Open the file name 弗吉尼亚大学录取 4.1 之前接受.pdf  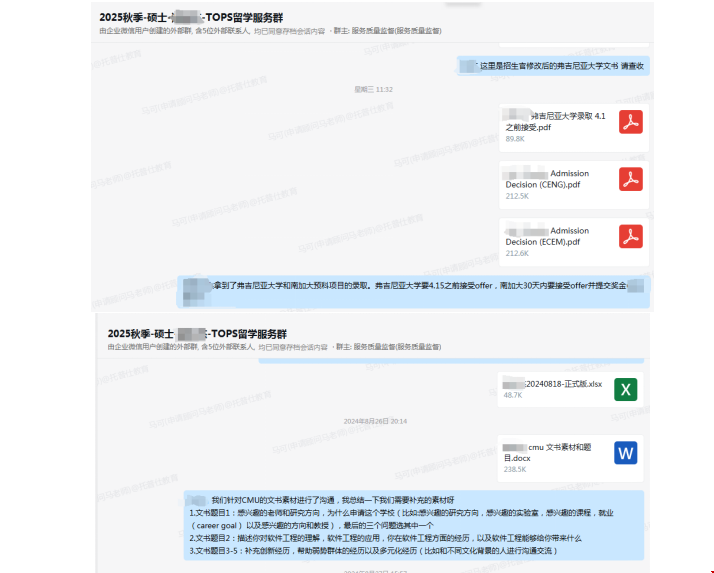tap(555, 122)
